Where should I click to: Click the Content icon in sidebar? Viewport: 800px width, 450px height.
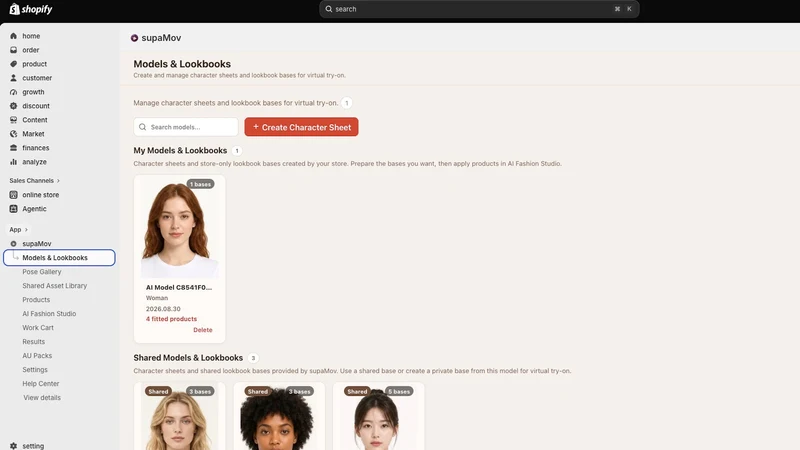(x=13, y=120)
